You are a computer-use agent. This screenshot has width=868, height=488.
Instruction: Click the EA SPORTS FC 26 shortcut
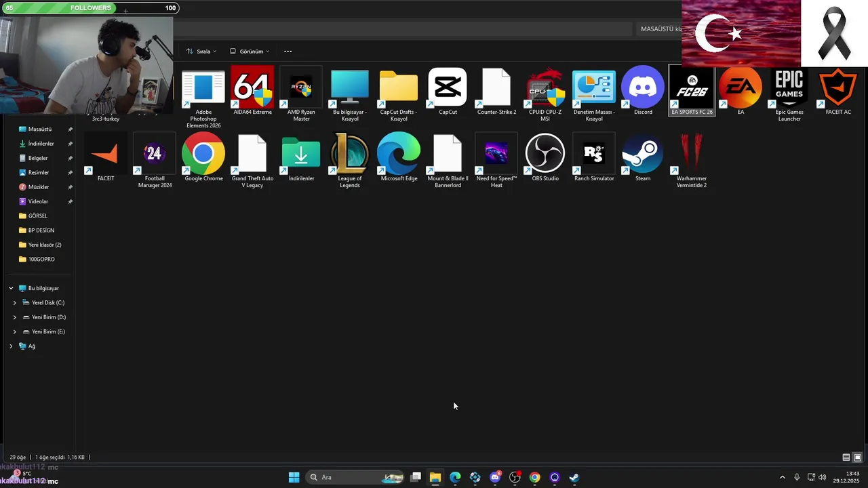point(692,91)
